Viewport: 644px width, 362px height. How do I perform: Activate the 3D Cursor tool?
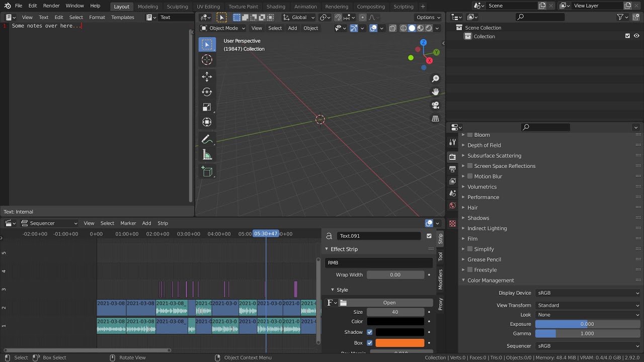point(207,60)
